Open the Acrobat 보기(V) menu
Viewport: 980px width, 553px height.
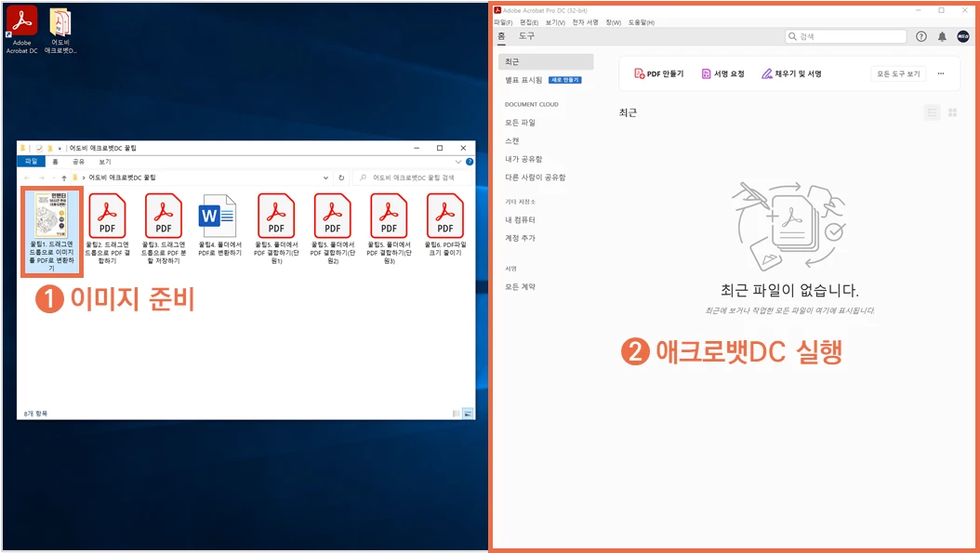pyautogui.click(x=555, y=22)
